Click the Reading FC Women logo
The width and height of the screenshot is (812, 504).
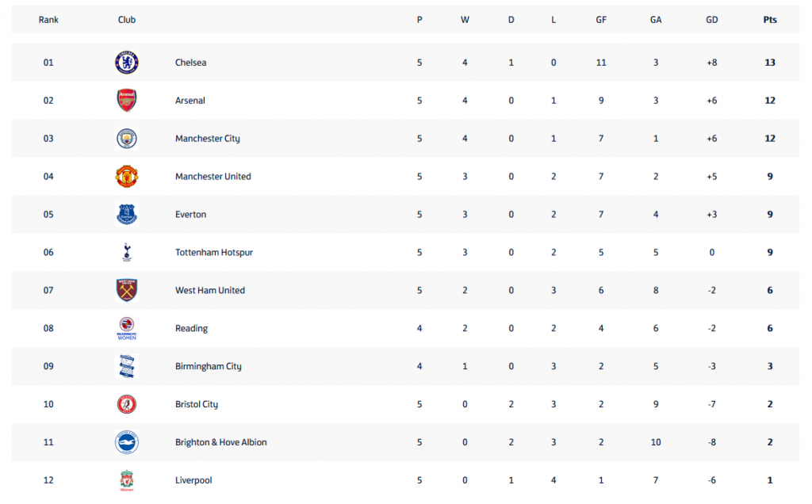pos(126,328)
